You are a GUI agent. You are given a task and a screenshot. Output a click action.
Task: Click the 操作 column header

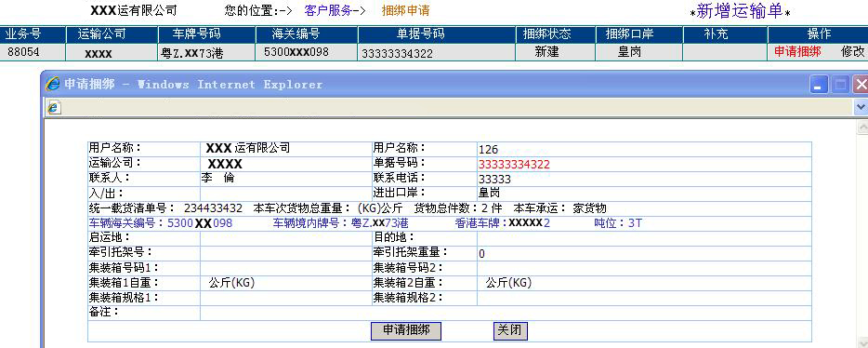pyautogui.click(x=818, y=34)
